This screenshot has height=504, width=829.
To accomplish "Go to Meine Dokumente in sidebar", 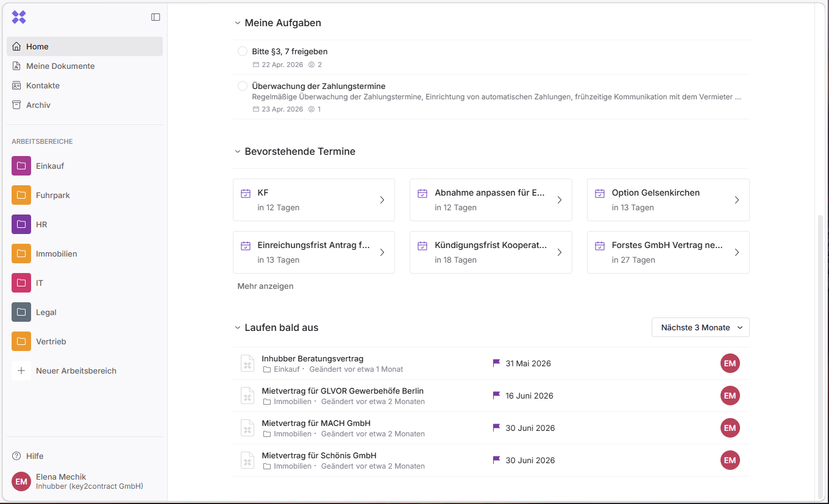I will pos(60,66).
